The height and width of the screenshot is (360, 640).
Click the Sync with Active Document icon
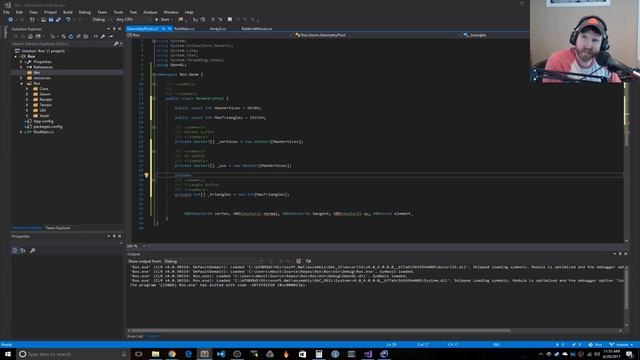63,36
